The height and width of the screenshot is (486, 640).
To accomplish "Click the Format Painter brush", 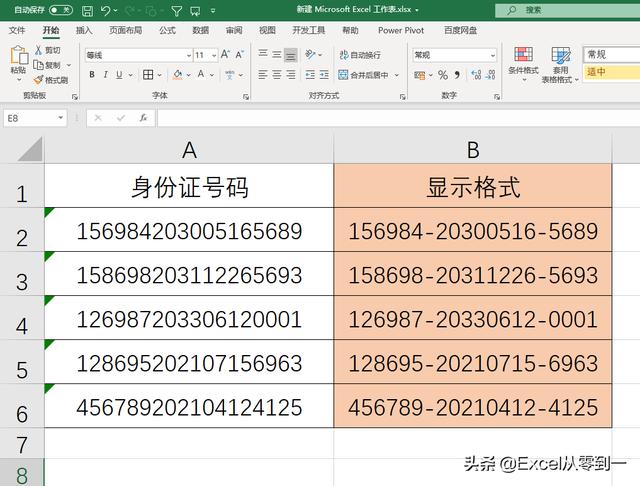I will [51, 80].
